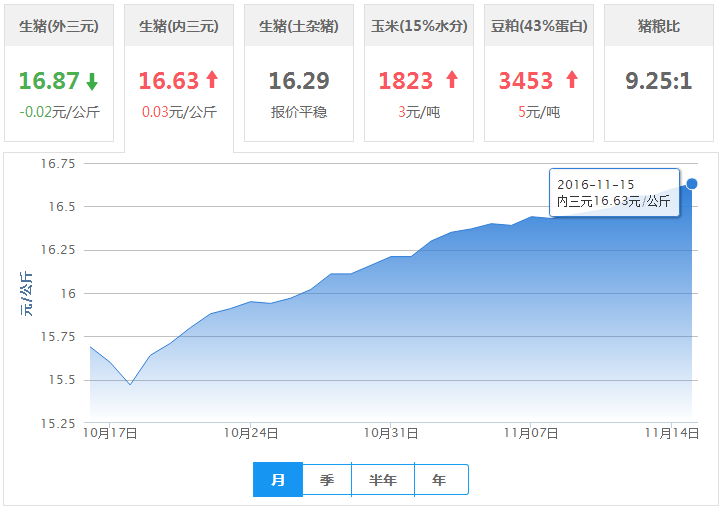Click the 0.03元/公斤 change text
The width and height of the screenshot is (725, 511).
pos(179,112)
